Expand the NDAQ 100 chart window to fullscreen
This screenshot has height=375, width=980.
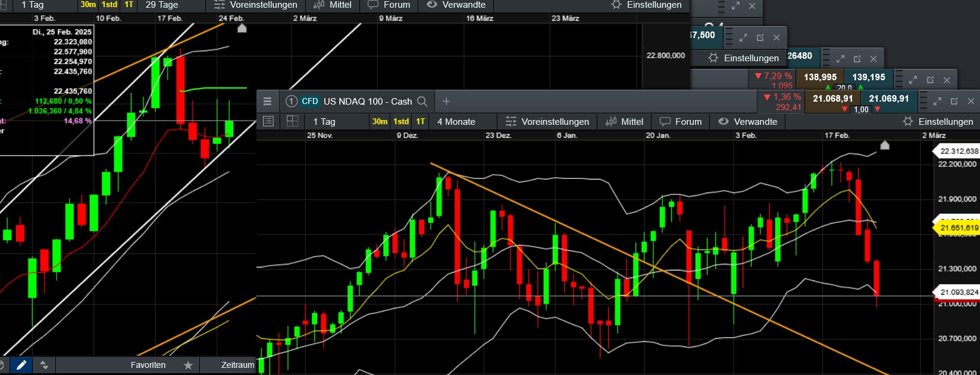pyautogui.click(x=937, y=101)
